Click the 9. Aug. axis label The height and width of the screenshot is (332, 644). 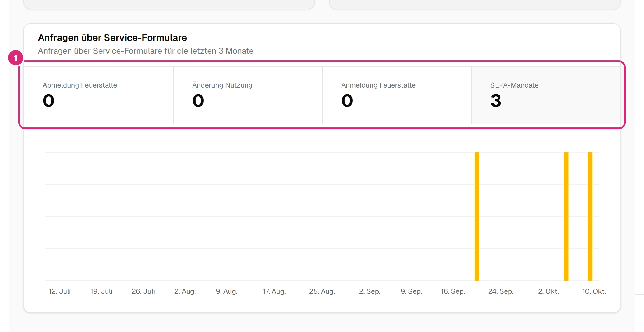click(x=227, y=291)
